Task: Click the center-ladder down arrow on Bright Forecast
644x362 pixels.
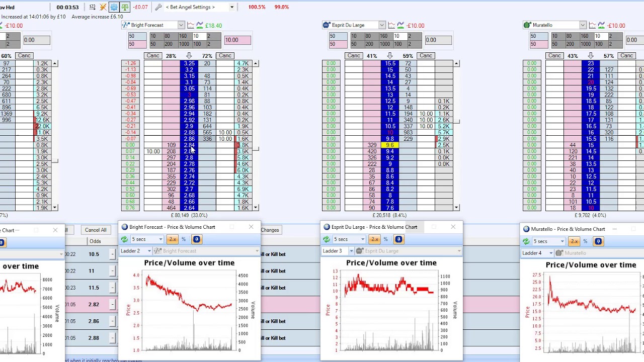Action: pyautogui.click(x=189, y=56)
